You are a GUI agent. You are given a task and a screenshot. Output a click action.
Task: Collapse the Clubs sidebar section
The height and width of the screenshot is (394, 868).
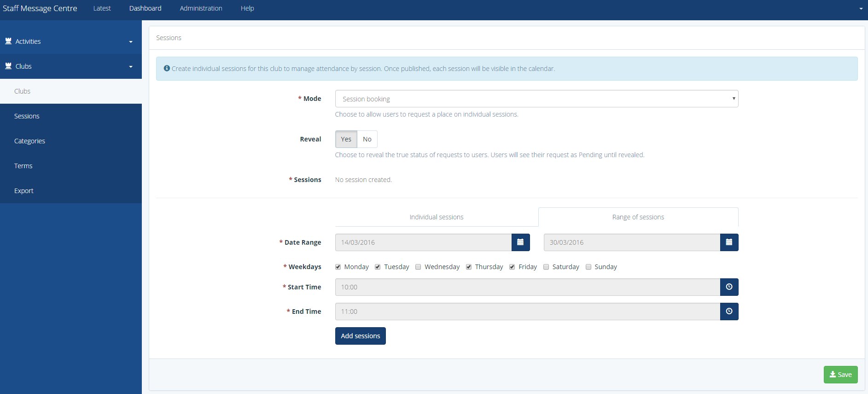pos(71,66)
